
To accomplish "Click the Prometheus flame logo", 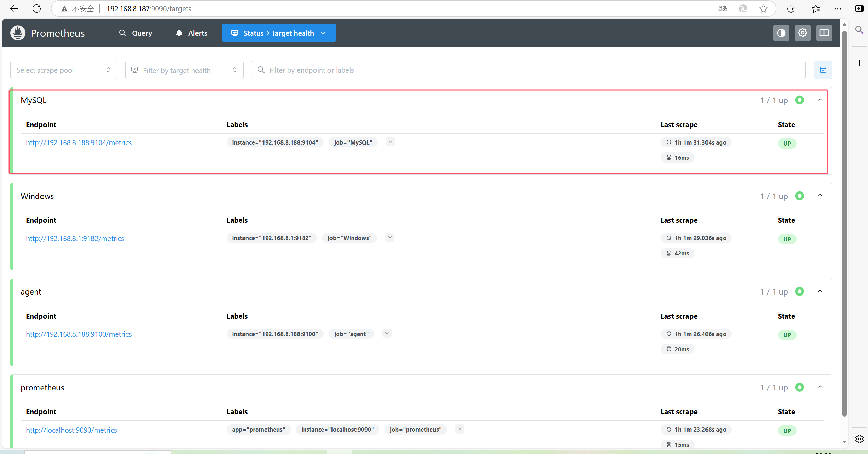I will (x=18, y=33).
